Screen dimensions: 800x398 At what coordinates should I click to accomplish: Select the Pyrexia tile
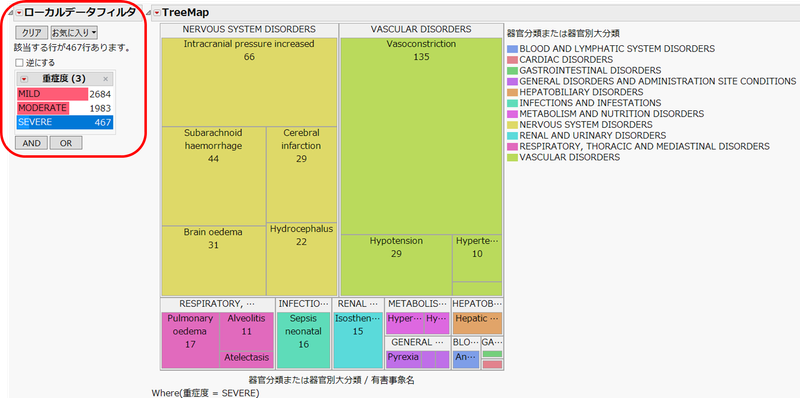pos(403,359)
